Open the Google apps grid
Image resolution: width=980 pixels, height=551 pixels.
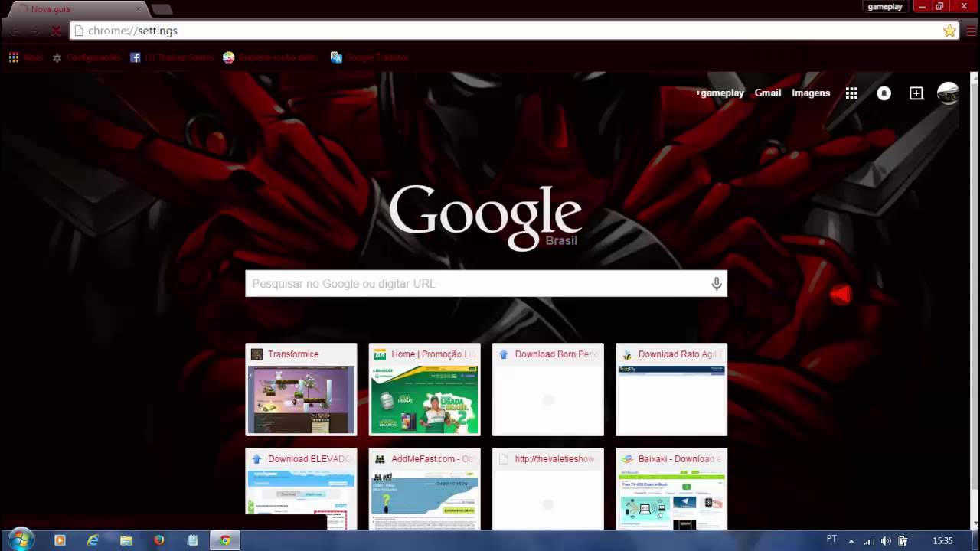coord(851,93)
